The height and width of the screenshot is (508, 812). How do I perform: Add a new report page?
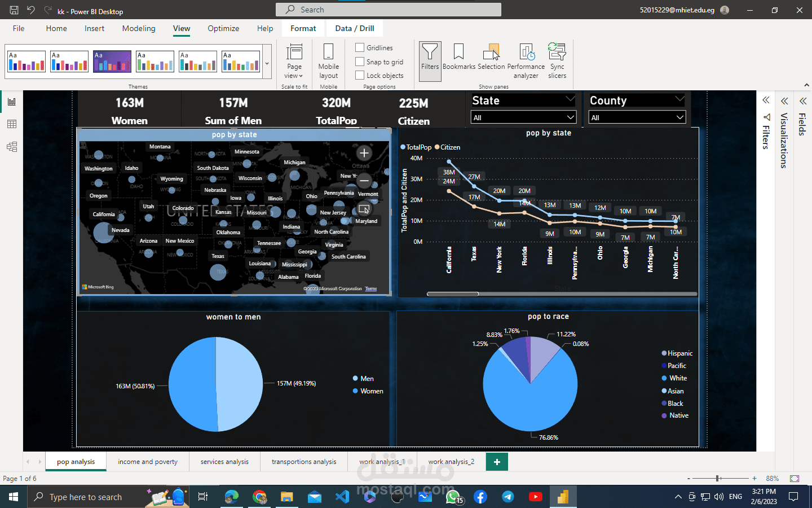497,462
